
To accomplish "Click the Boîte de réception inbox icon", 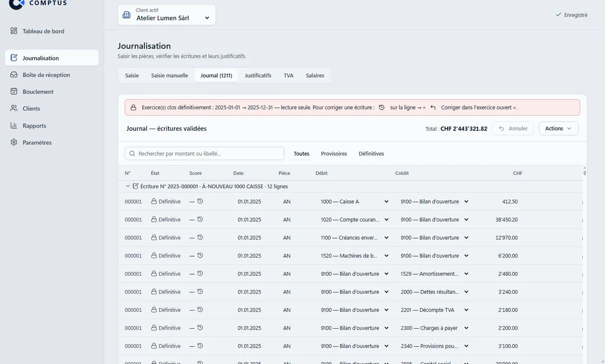I will pyautogui.click(x=14, y=75).
